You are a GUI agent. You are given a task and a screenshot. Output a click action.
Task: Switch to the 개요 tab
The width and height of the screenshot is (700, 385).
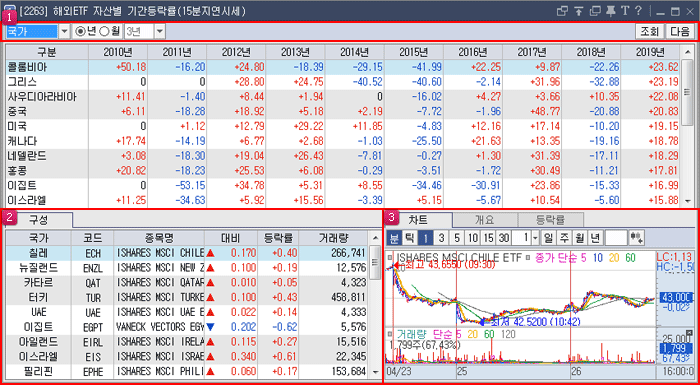tap(485, 220)
